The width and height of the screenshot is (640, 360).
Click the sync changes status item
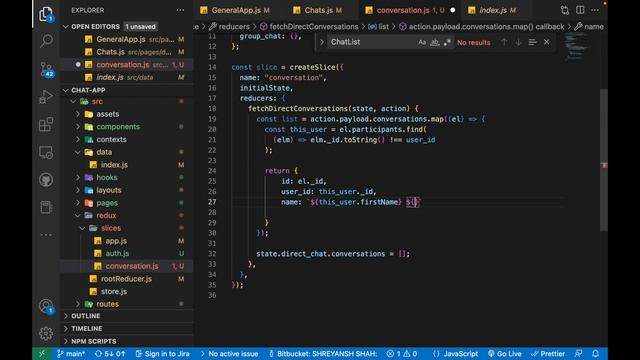click(x=110, y=353)
